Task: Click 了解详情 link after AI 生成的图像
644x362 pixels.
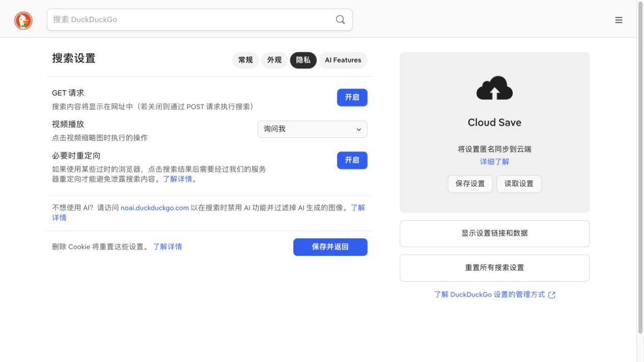Action: point(358,208)
